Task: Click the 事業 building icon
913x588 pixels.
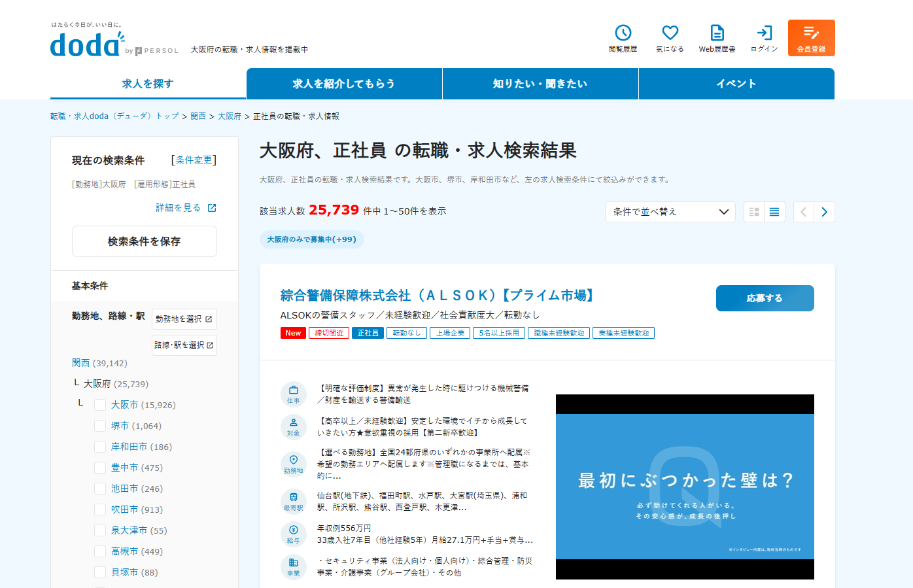Action: coord(294,566)
